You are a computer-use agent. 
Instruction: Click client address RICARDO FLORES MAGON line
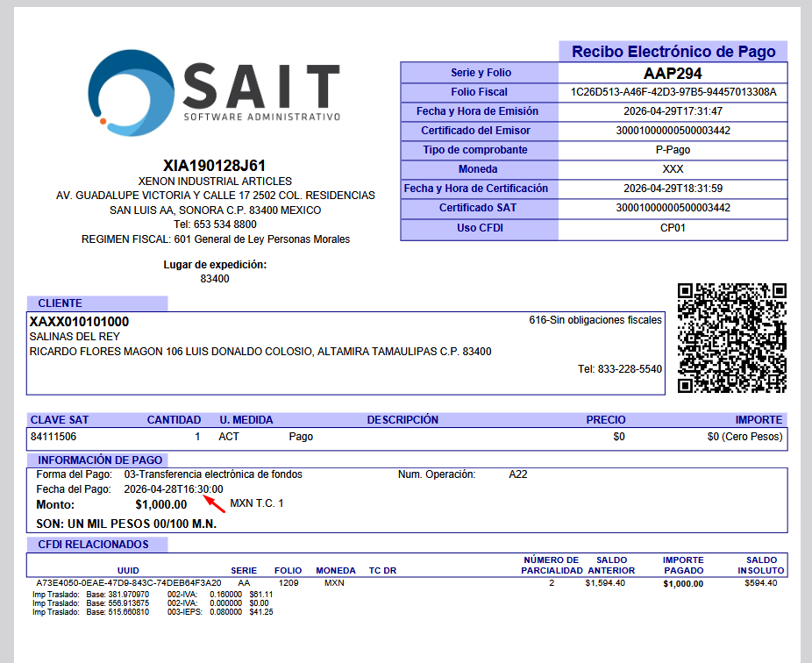260,352
